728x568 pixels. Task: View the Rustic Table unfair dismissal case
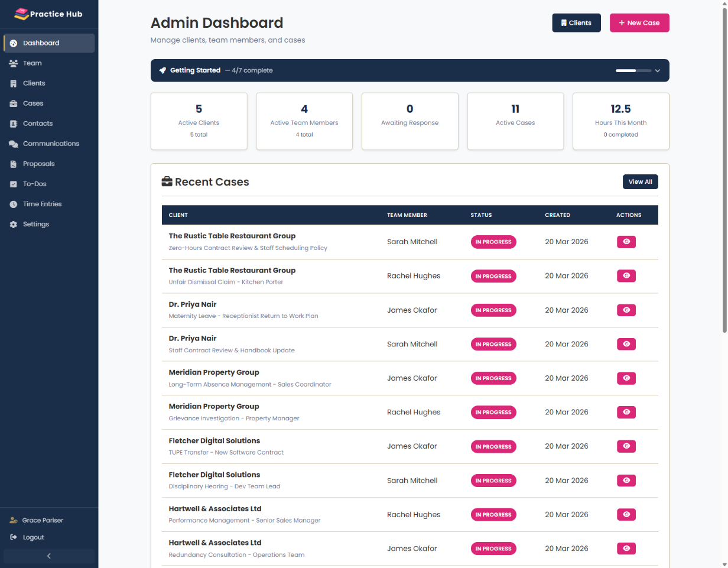click(626, 276)
